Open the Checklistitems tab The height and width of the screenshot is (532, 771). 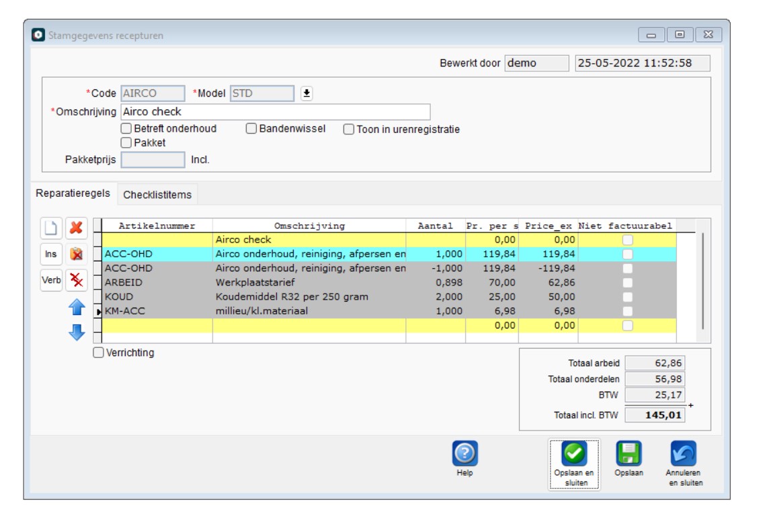pyautogui.click(x=157, y=195)
